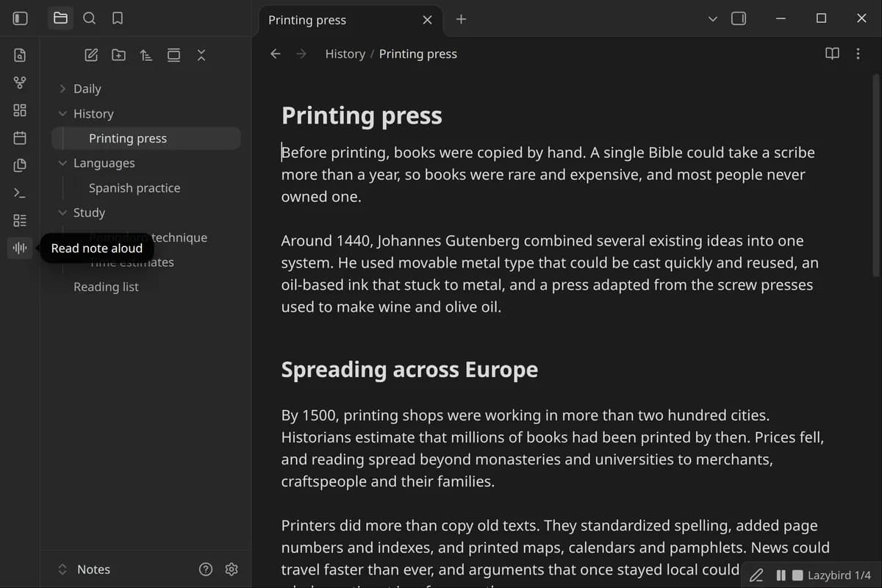Click the Read note aloud waveform icon

(20, 248)
